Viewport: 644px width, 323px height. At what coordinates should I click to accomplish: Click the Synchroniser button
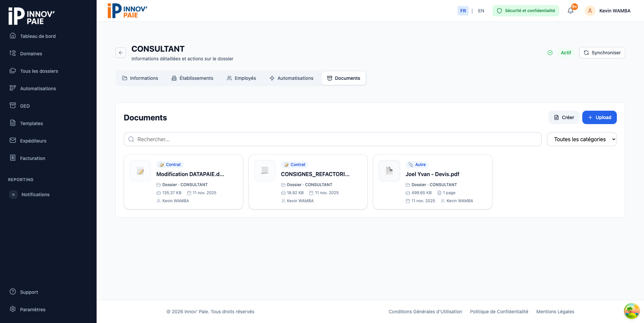tap(602, 53)
